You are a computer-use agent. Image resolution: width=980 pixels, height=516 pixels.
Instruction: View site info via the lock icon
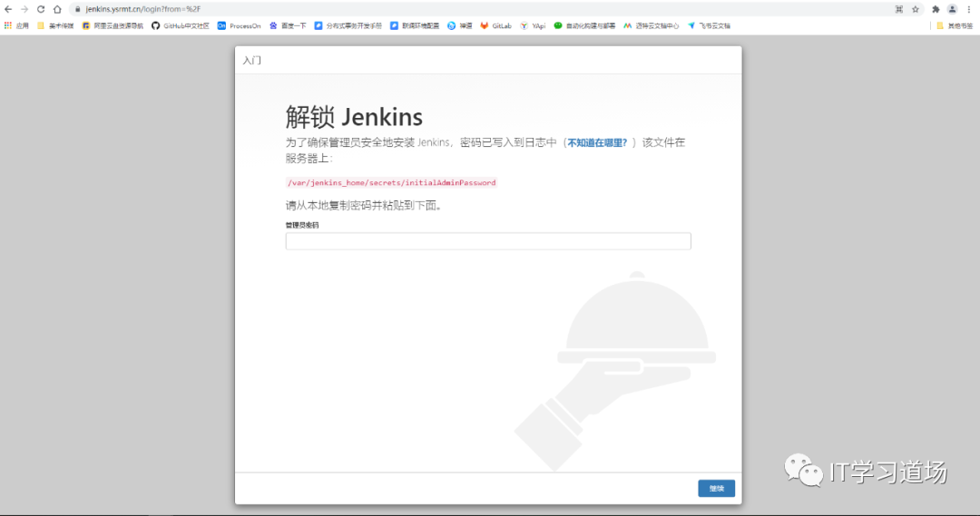click(x=77, y=9)
